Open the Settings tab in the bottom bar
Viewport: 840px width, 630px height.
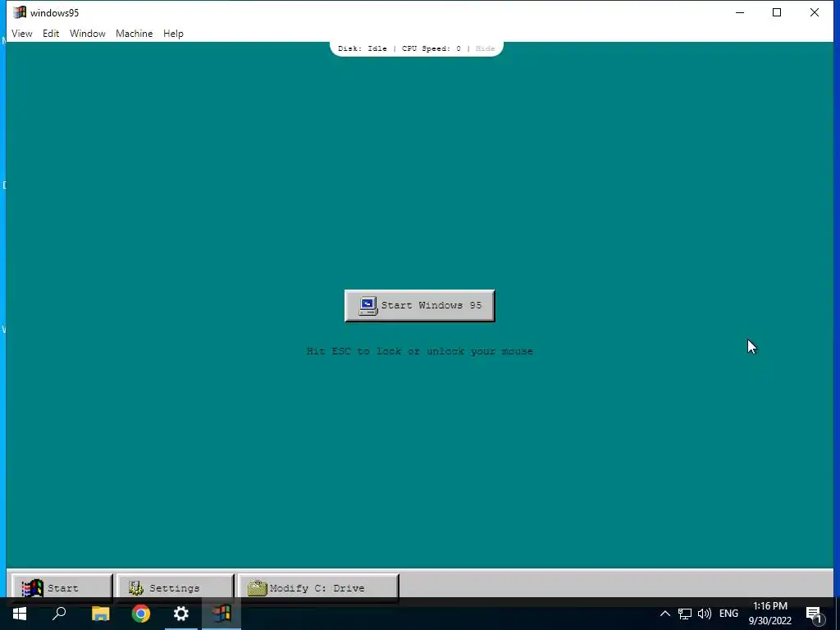click(176, 587)
